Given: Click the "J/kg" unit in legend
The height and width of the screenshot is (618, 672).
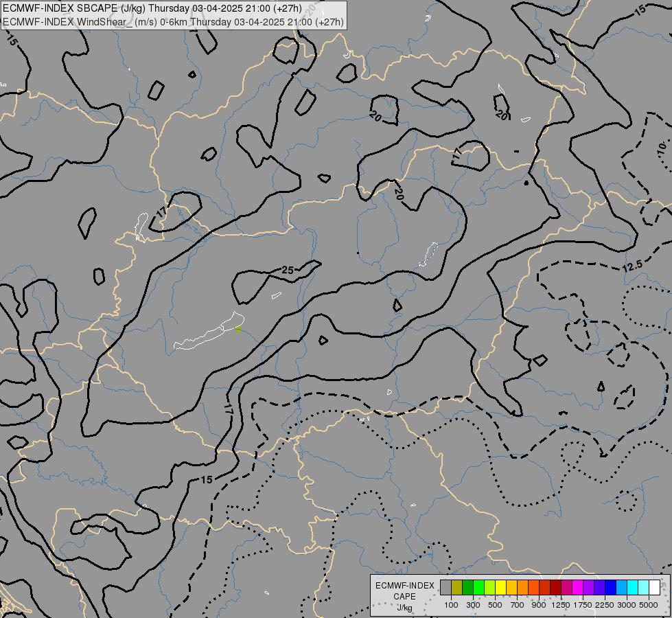Looking at the screenshot, I should click(x=404, y=608).
